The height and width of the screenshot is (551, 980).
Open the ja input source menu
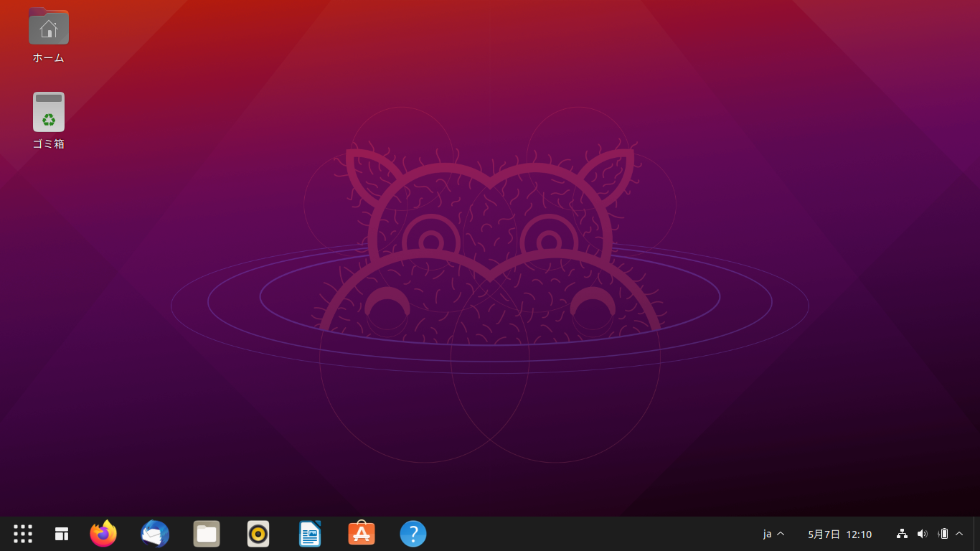(773, 534)
